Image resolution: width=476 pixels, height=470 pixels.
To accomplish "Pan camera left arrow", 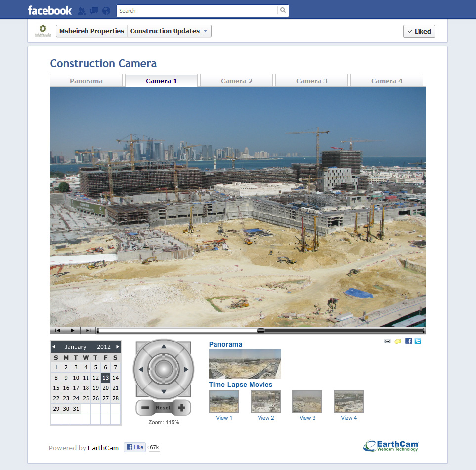I will (141, 369).
